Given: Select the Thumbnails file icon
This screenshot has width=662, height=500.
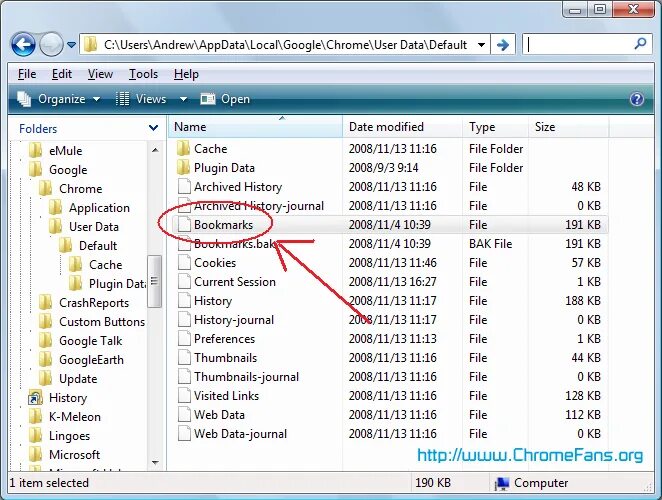Looking at the screenshot, I should click(184, 358).
